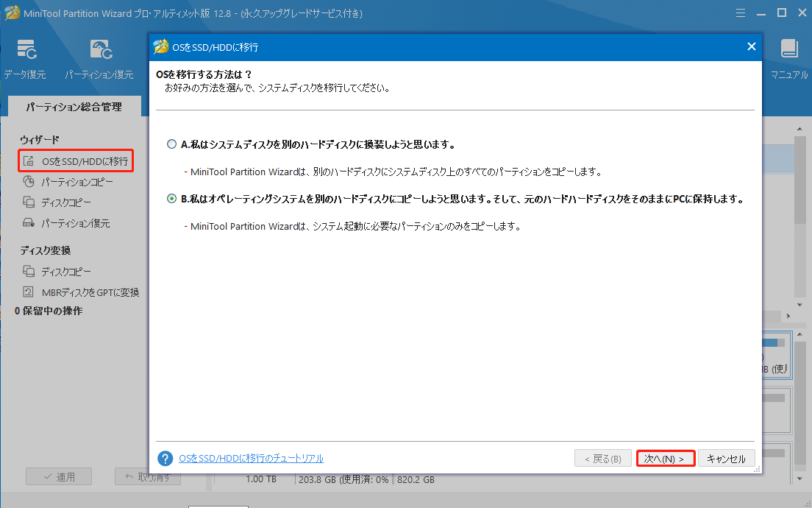Open the OSをSSD/HDDに移行のチュートリアル link
Screen dimensions: 812x508
(x=251, y=458)
